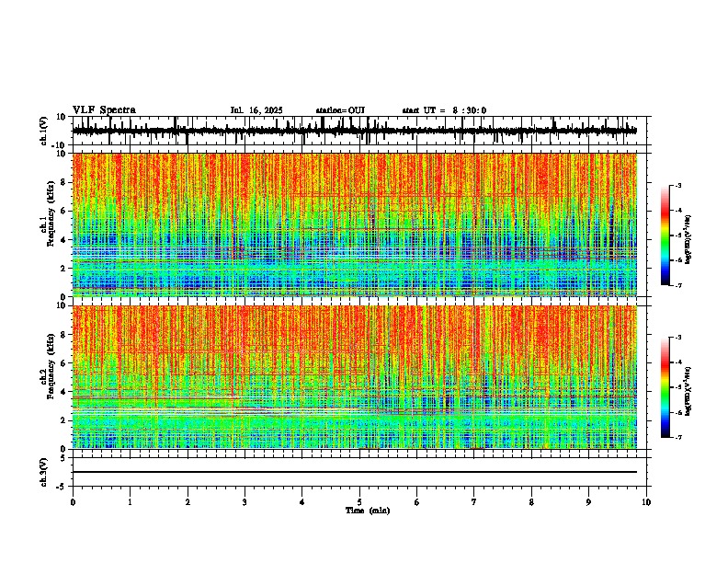The height and width of the screenshot is (563, 728).
Task: Click the ch.2 spectrogram color scale bar
Action: (665, 387)
